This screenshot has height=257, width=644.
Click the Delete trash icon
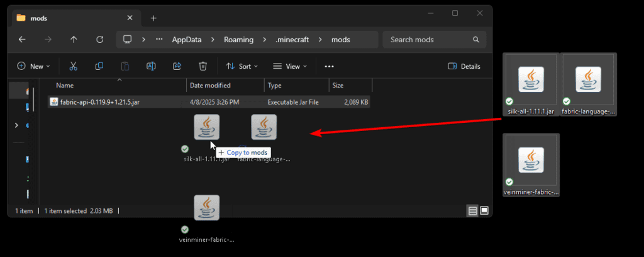(203, 66)
